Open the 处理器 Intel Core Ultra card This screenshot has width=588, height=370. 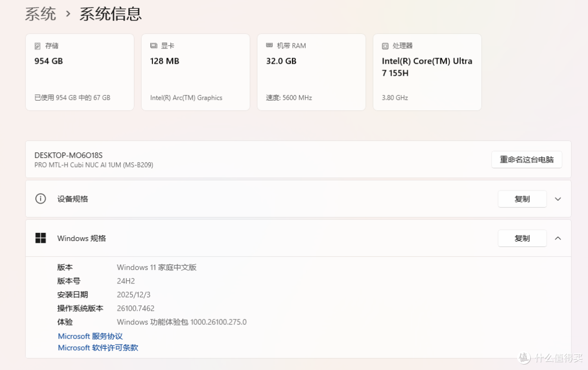pyautogui.click(x=427, y=72)
